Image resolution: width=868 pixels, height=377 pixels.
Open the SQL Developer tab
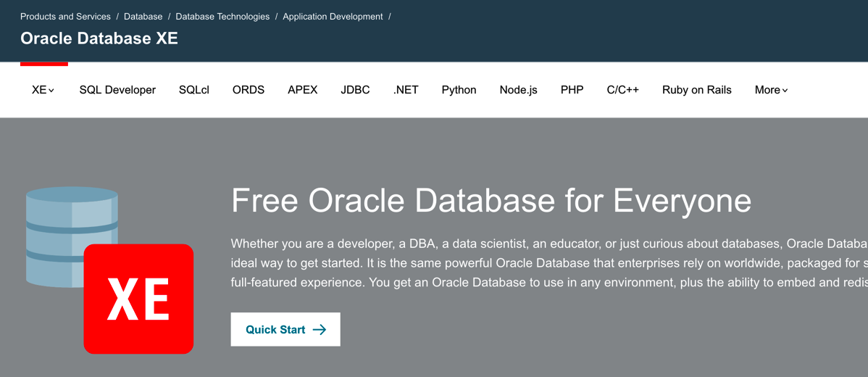click(x=117, y=90)
